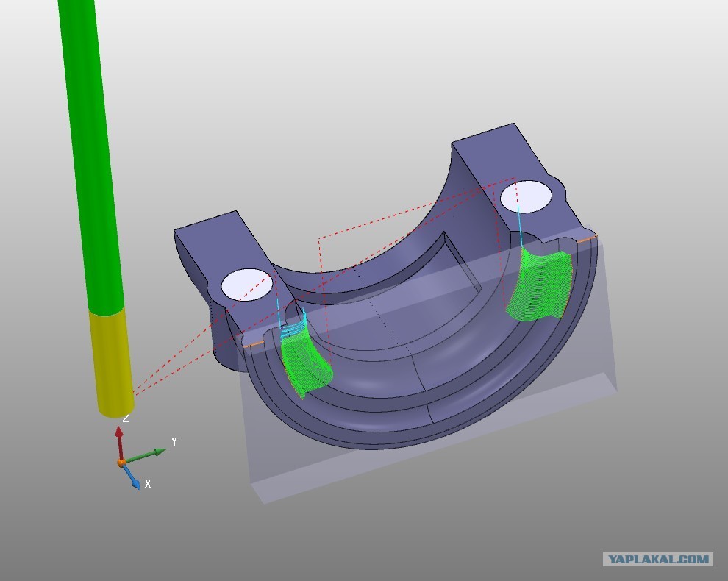Pick the left white bolt hole

(248, 285)
